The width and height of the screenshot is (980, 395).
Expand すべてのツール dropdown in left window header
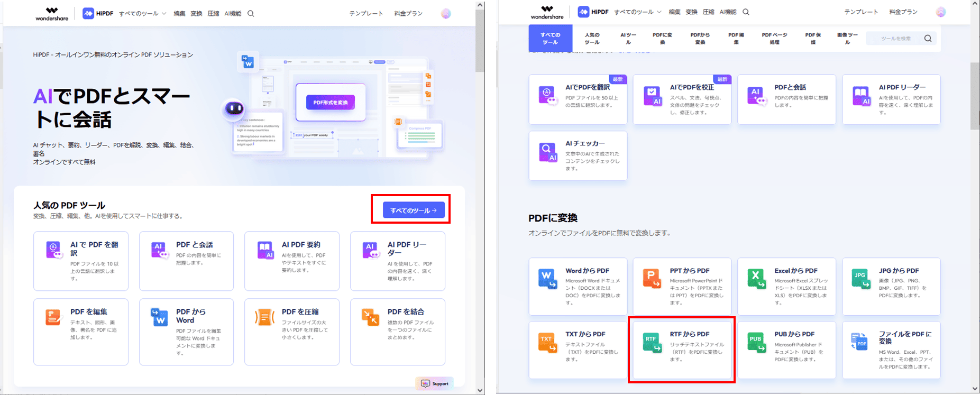[142, 13]
